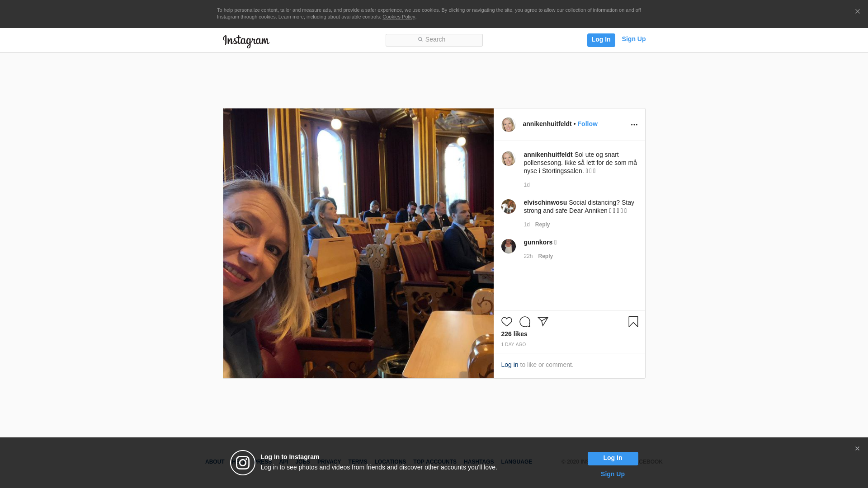Save post with bookmark icon
868x488 pixels.
pyautogui.click(x=633, y=322)
